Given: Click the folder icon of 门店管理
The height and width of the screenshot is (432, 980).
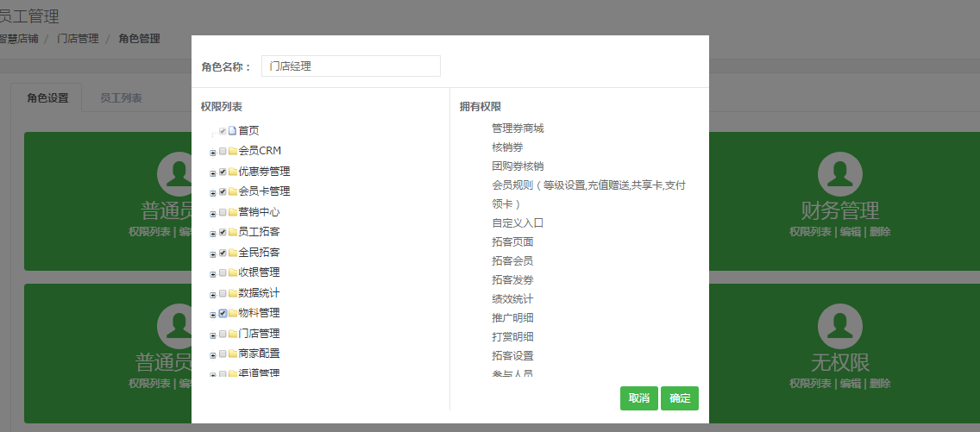Looking at the screenshot, I should [233, 334].
